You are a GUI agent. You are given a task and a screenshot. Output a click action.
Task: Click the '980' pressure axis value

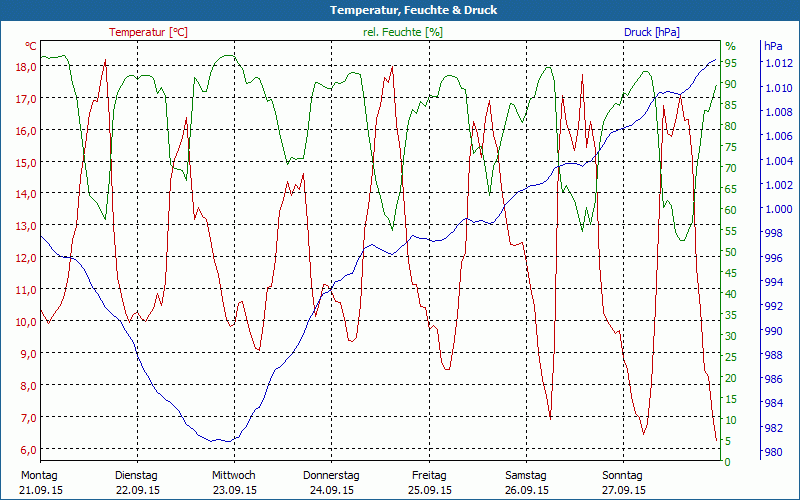pyautogui.click(x=772, y=452)
